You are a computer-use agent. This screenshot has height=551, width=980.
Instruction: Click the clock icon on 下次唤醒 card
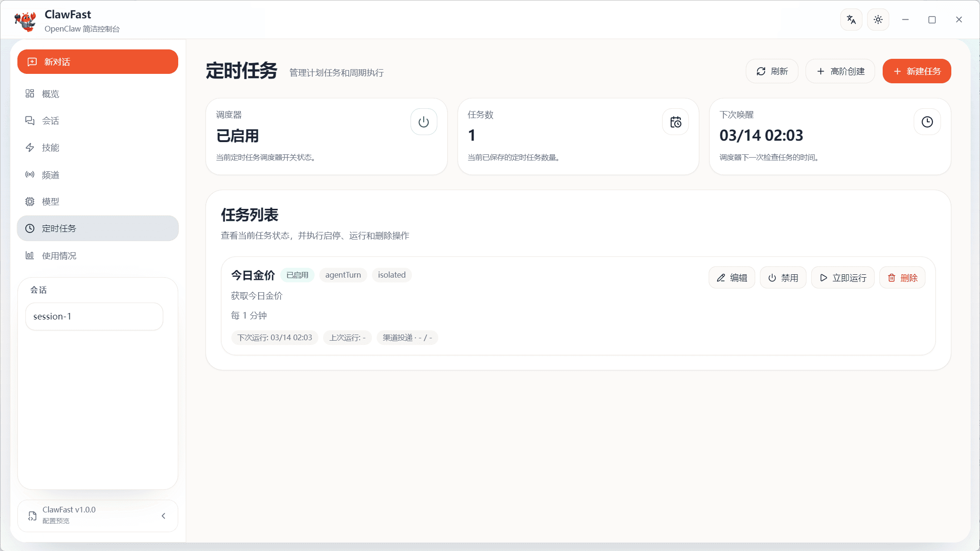(927, 121)
